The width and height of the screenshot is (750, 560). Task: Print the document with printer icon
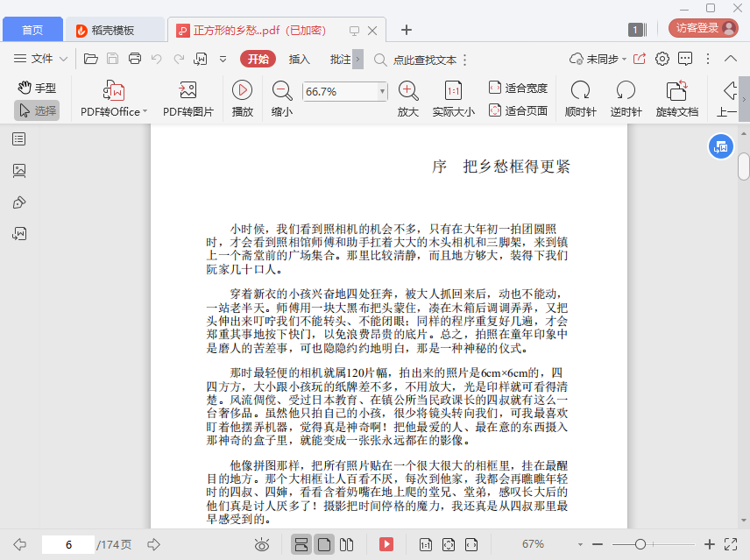135,59
